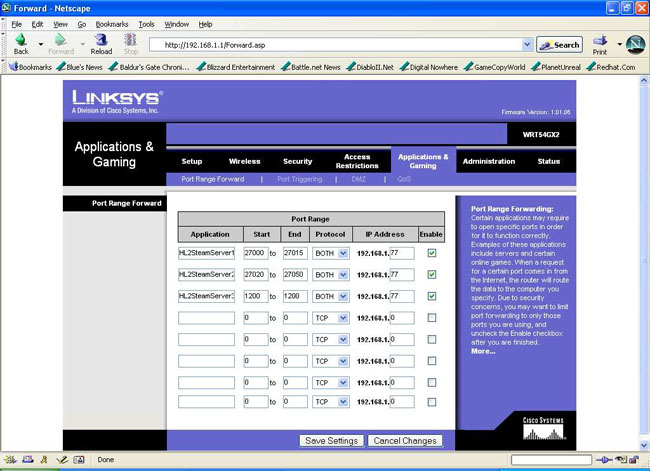Open the Blue's News bookmark
650x471 pixels.
80,67
